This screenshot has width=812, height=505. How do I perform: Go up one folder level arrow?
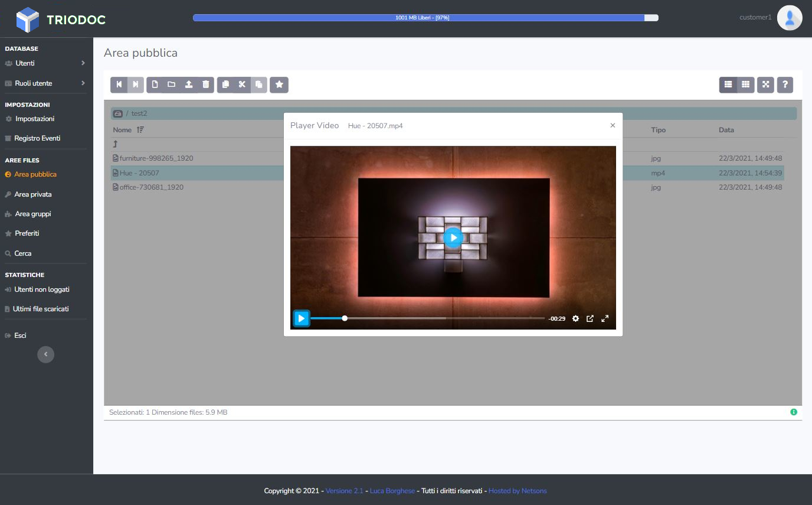(116, 144)
